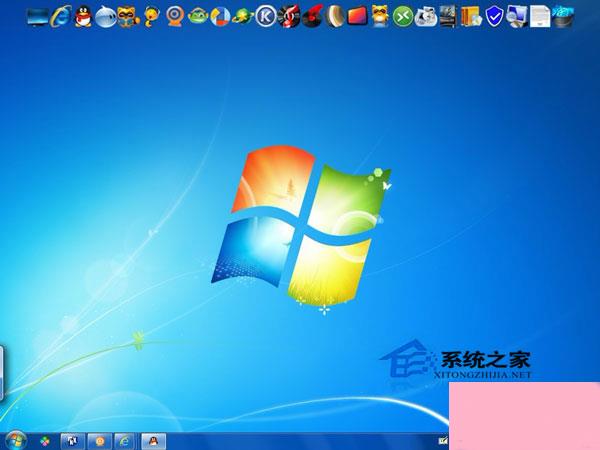This screenshot has width=600, height=450.
Task: Switch to the first taskbar window button
Action: tap(72, 442)
